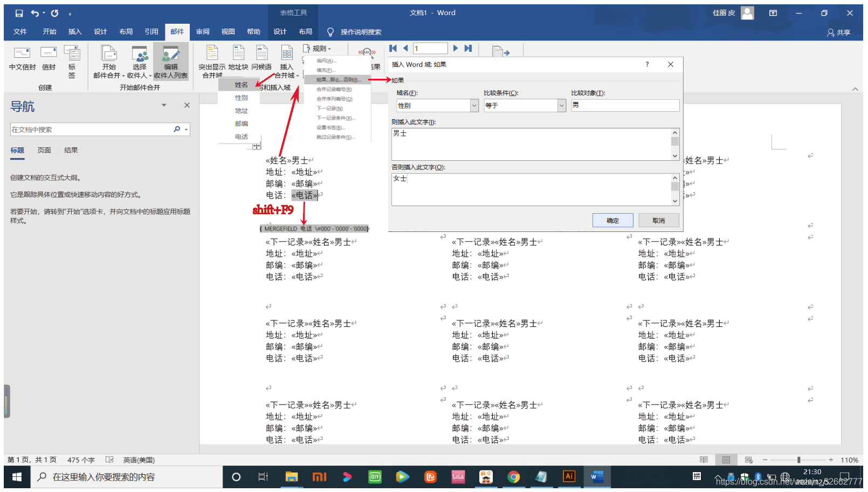The height and width of the screenshot is (492, 868).
Task: Click the Web Layout view icon
Action: (x=749, y=460)
